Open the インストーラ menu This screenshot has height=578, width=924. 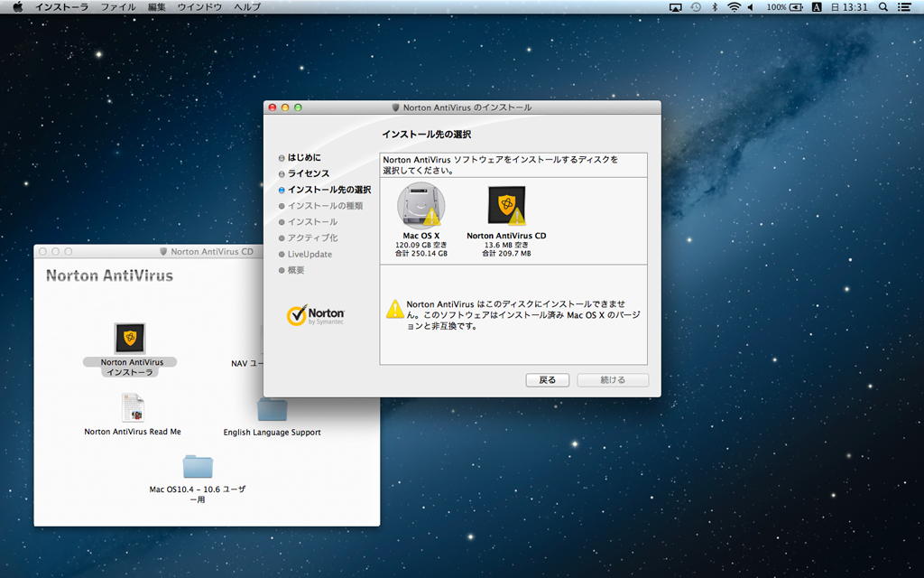(x=61, y=7)
